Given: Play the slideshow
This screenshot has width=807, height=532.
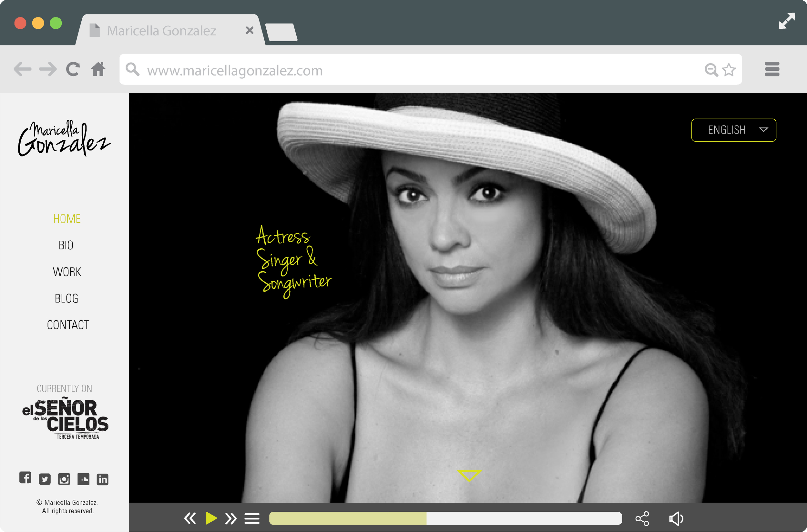Looking at the screenshot, I should 211,518.
